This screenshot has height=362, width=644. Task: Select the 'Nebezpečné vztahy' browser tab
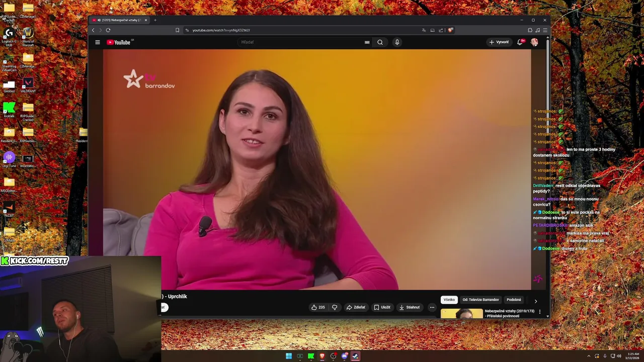point(120,20)
